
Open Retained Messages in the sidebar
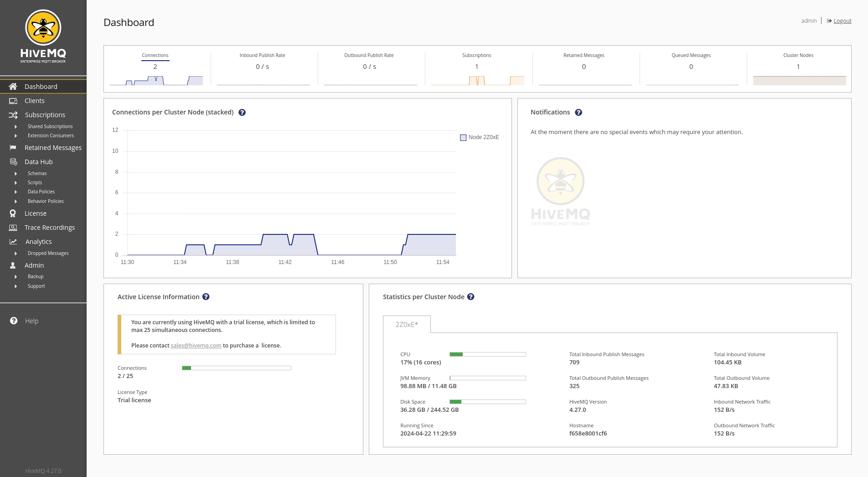pos(53,148)
